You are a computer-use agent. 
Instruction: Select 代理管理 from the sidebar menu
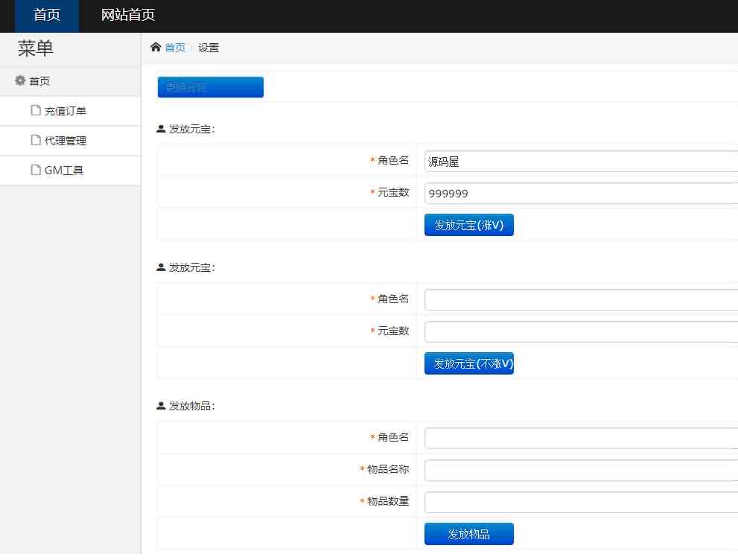tap(66, 141)
